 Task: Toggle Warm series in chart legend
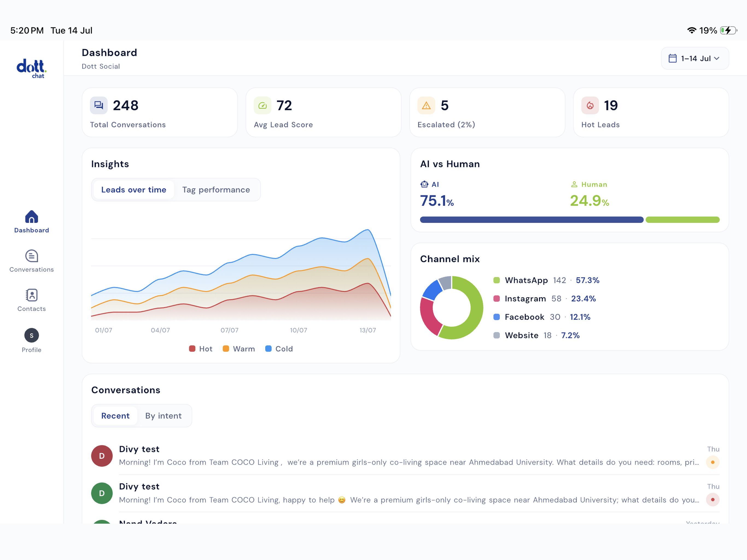[x=239, y=349]
